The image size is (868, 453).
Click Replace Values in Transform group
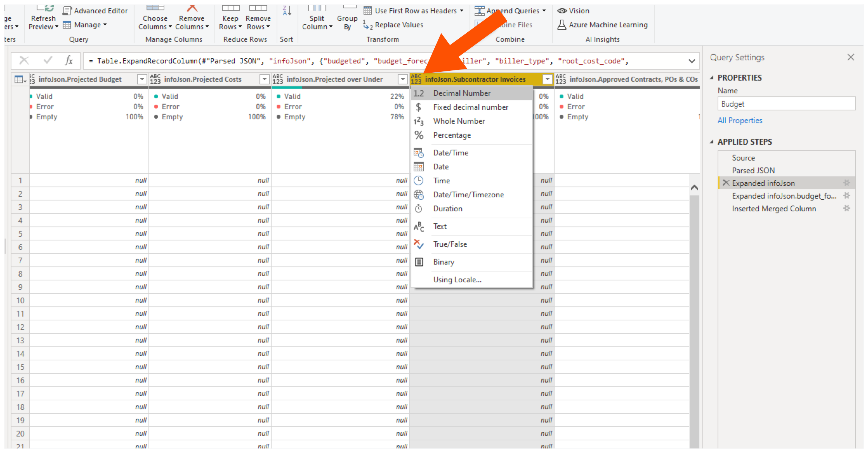pyautogui.click(x=393, y=25)
